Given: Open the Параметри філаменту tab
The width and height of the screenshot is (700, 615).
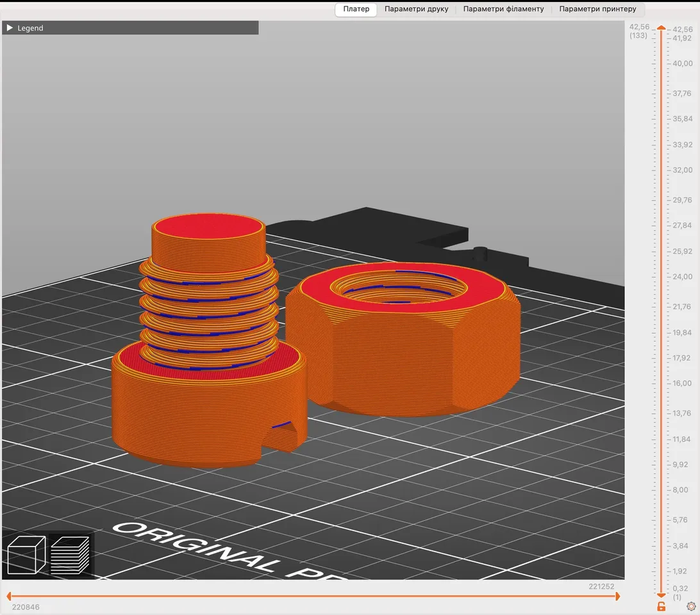Looking at the screenshot, I should point(504,9).
